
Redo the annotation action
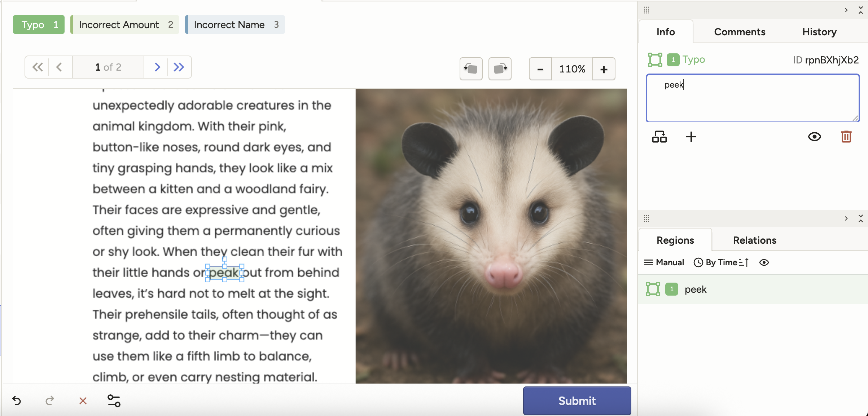(x=50, y=401)
